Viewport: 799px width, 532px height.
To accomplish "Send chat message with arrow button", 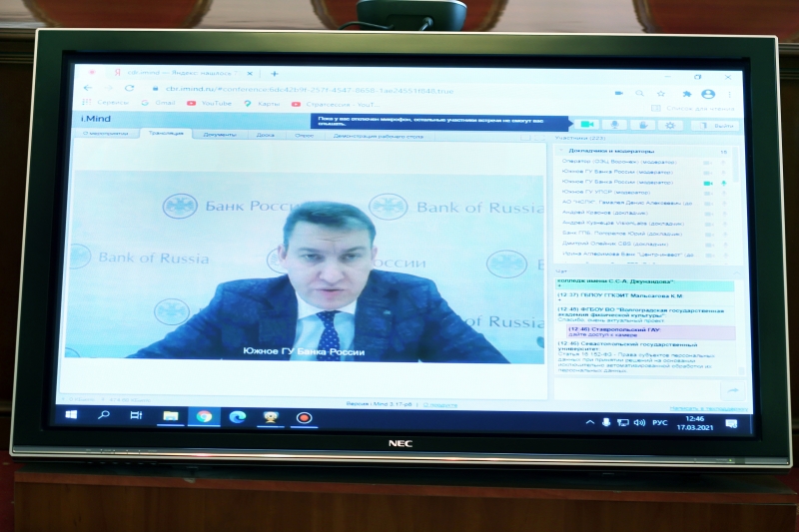I will coord(733,390).
